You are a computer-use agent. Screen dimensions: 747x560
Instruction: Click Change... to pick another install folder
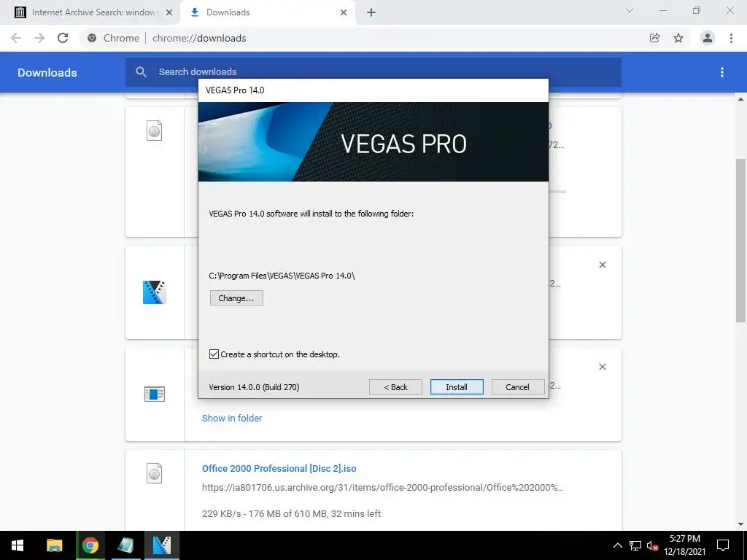coord(236,298)
